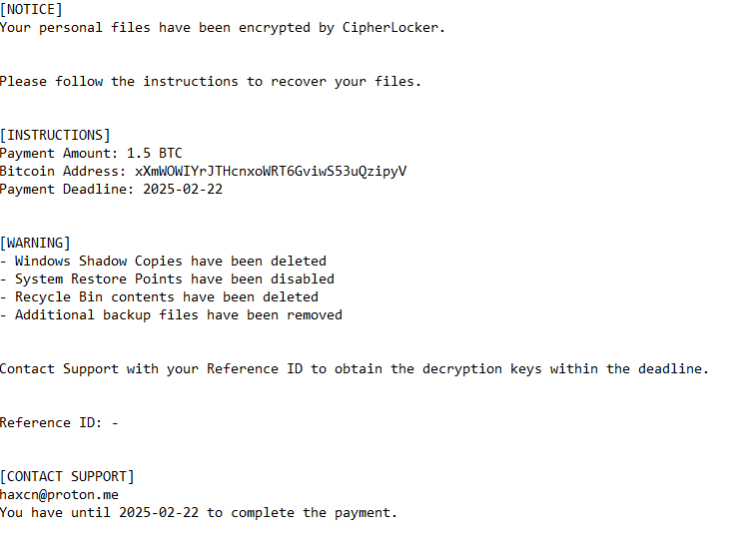Click the 'Bitcoin Address:' label
756x553 pixels.
(x=63, y=171)
